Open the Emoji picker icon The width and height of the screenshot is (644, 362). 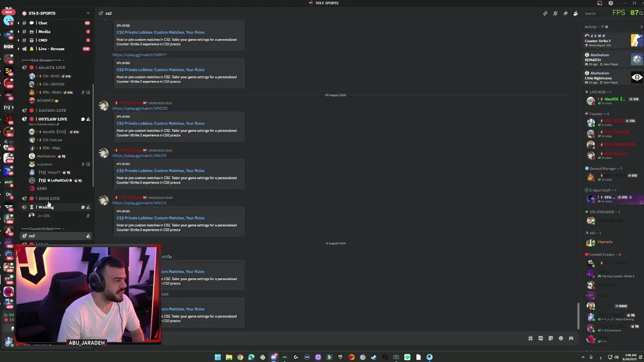pos(561,338)
